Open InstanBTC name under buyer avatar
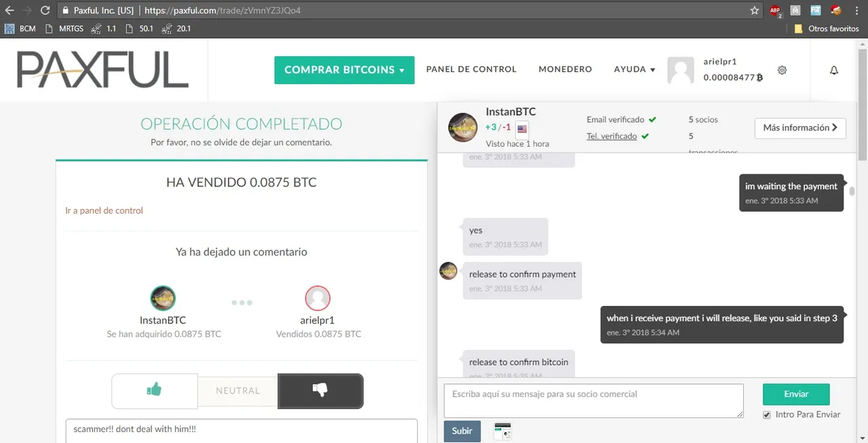 tap(163, 320)
